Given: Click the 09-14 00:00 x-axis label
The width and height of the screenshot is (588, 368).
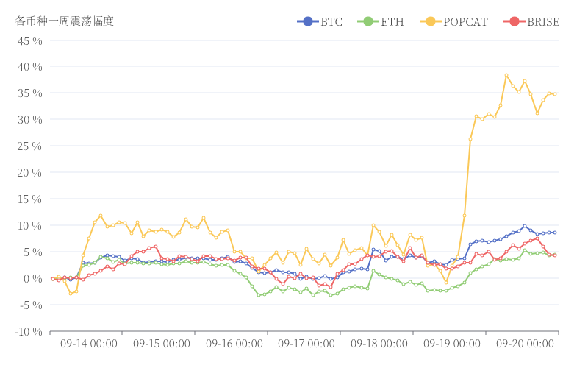Looking at the screenshot, I should (x=89, y=344).
